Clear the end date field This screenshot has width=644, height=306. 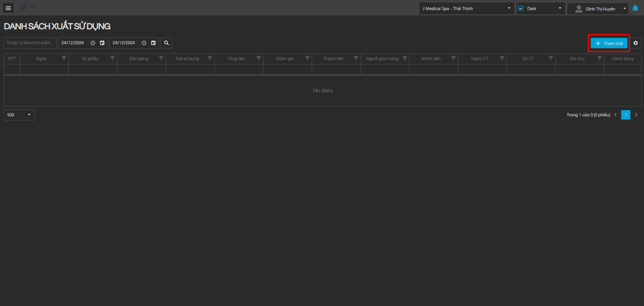pos(144,43)
